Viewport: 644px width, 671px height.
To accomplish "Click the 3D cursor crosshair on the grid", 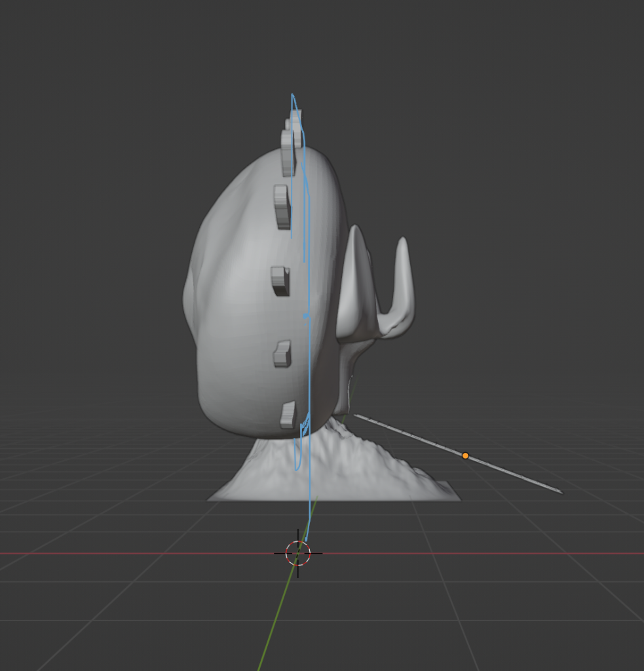I will coord(298,553).
